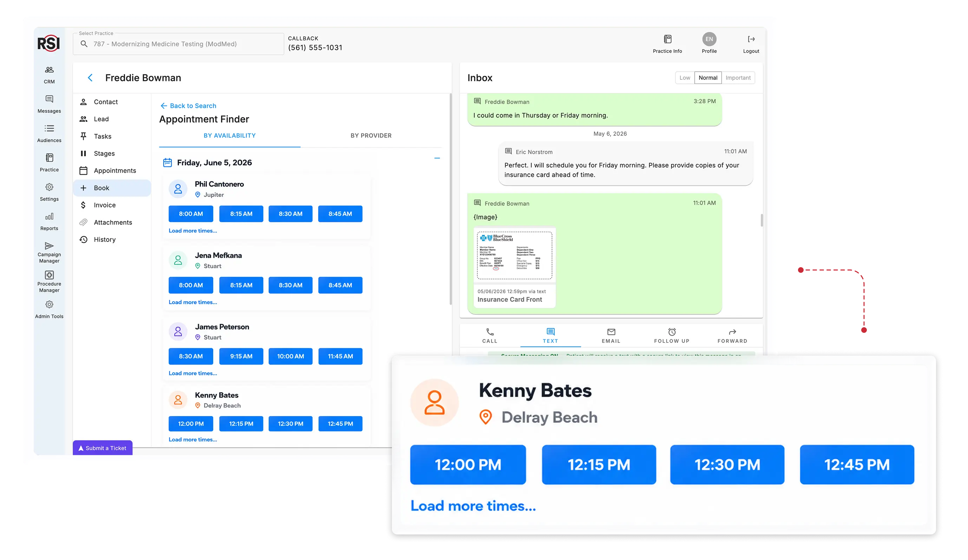Click the Follow Up action
This screenshot has width=968, height=560.
(x=672, y=336)
